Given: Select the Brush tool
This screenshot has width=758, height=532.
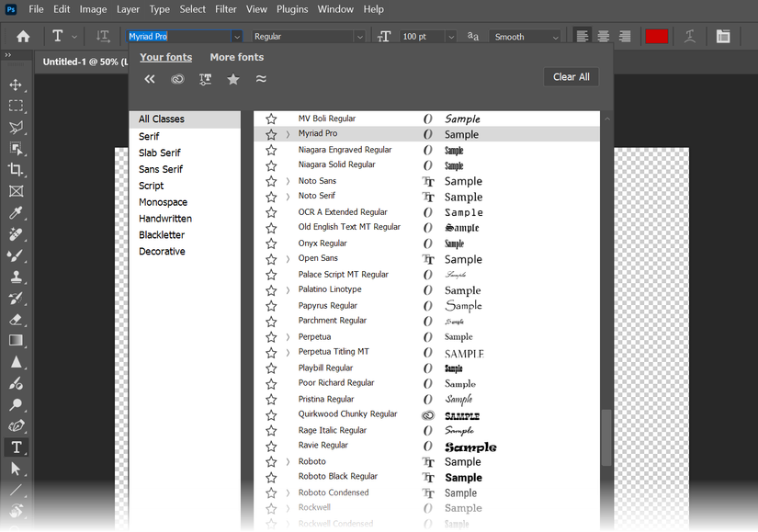Looking at the screenshot, I should 16,255.
